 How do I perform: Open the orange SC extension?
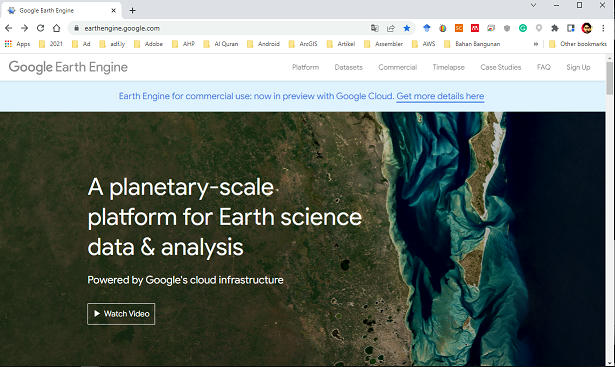pos(459,28)
